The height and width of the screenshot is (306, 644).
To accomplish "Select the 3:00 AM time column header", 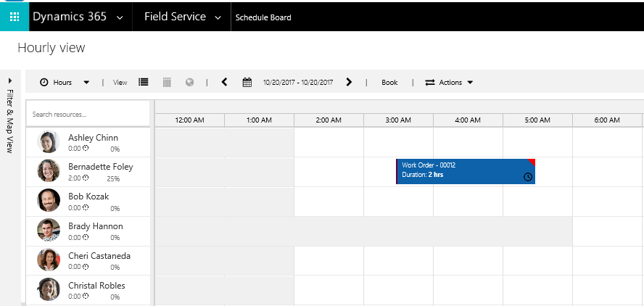I will pyautogui.click(x=398, y=120).
